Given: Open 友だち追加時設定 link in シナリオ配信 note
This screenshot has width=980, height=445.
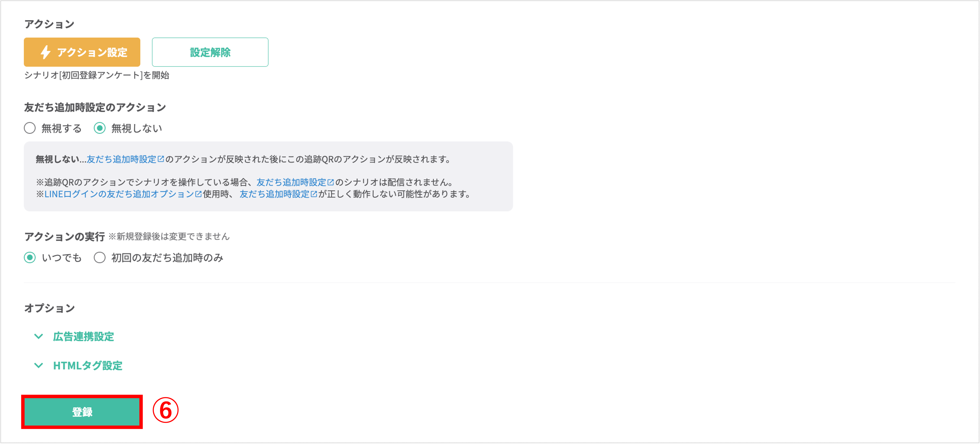Looking at the screenshot, I should (291, 183).
